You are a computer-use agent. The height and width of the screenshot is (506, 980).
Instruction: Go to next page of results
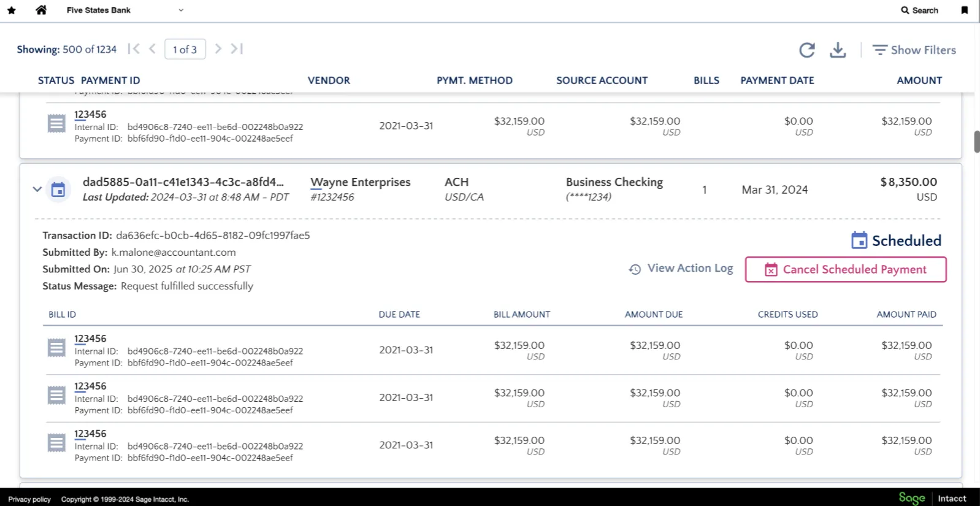click(218, 49)
